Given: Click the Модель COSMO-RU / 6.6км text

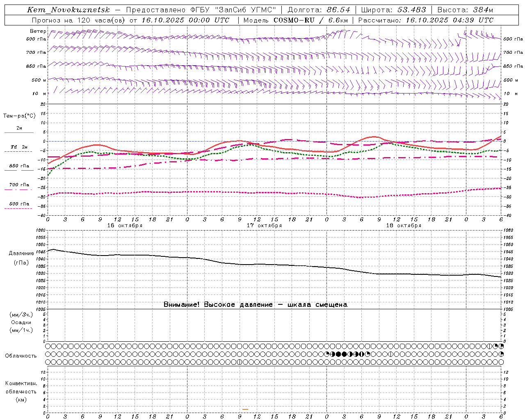Looking at the screenshot, I should (296, 20).
